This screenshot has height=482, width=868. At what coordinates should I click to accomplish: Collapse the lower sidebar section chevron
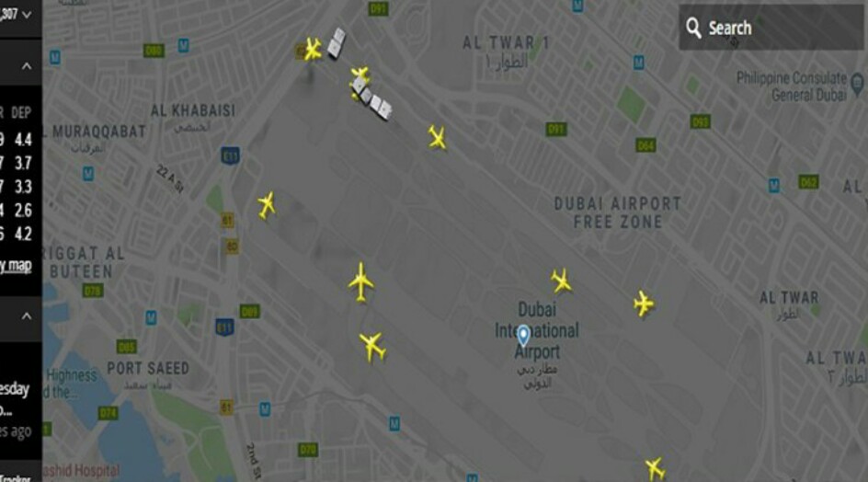(26, 316)
